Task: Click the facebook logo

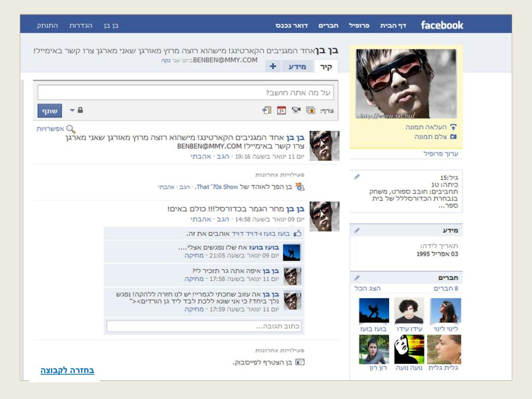Action: click(x=442, y=25)
